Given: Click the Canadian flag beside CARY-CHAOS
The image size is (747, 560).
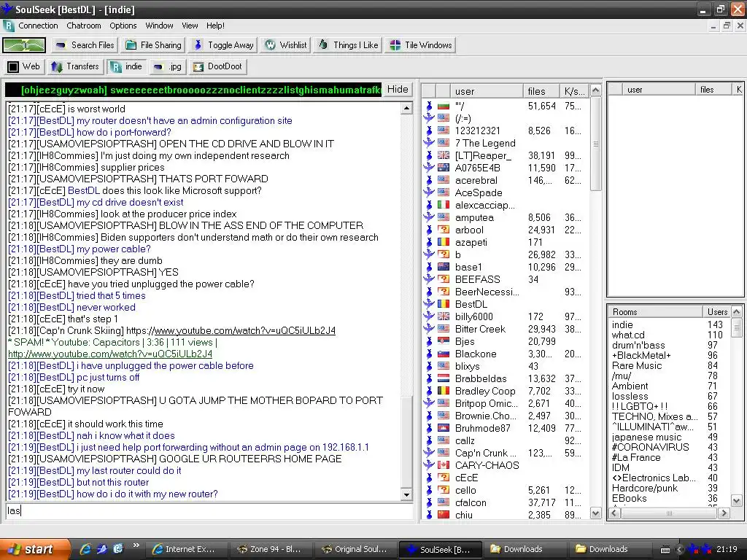Looking at the screenshot, I should 444,465.
